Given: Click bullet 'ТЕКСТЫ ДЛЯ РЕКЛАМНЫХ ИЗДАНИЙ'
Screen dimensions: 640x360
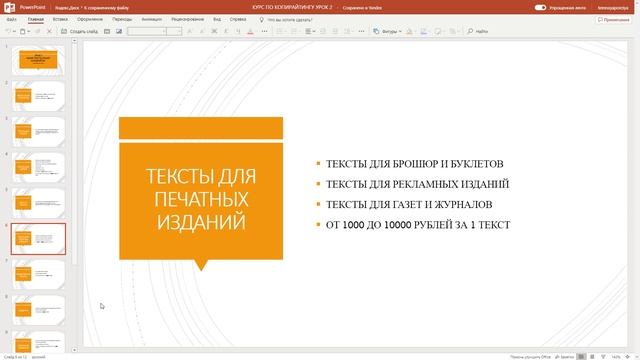Looking at the screenshot, I should coord(417,184).
